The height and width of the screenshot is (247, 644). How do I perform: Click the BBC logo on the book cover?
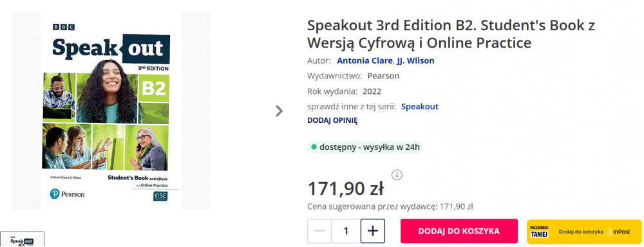pos(64,27)
